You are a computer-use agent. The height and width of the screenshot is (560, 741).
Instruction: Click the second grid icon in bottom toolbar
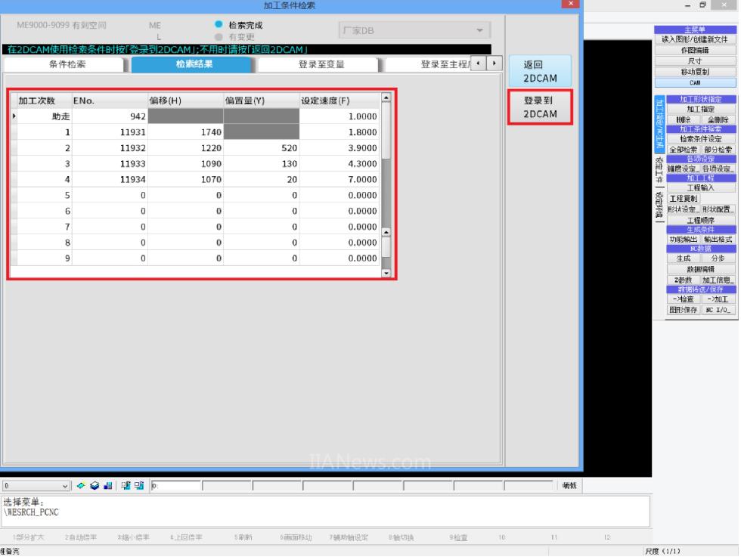tap(138, 485)
